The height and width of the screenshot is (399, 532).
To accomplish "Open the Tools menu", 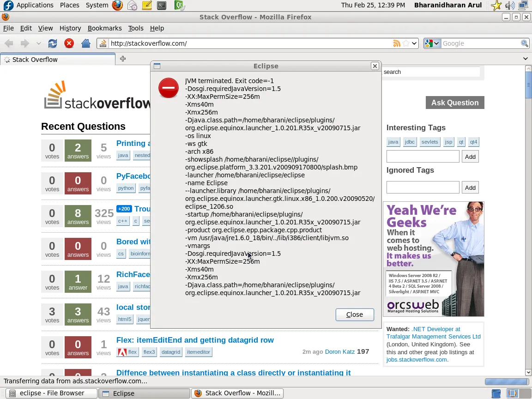I will tap(136, 28).
